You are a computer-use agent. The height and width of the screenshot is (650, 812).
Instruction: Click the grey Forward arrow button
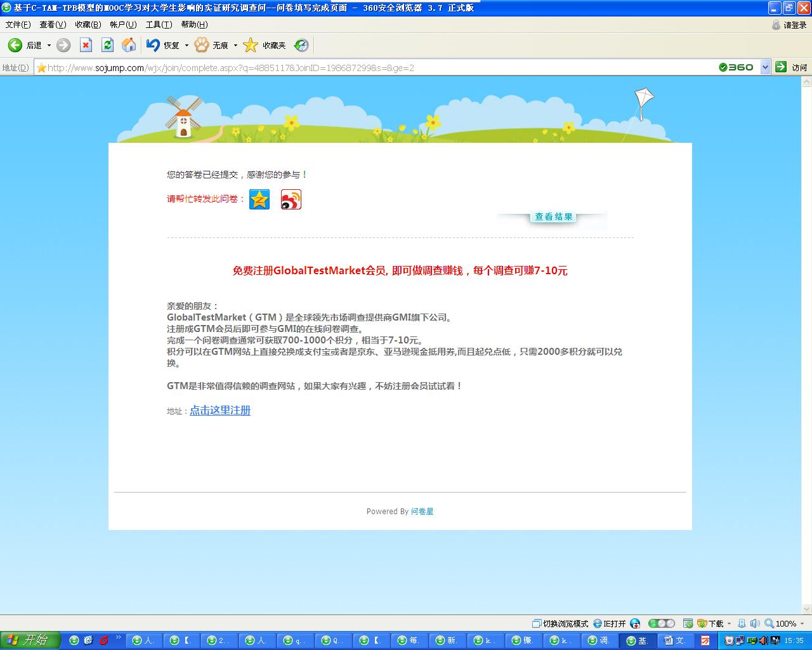point(63,45)
